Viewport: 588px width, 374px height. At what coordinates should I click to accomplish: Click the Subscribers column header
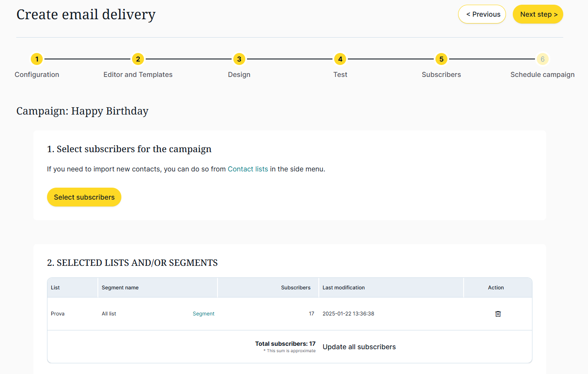pos(295,288)
